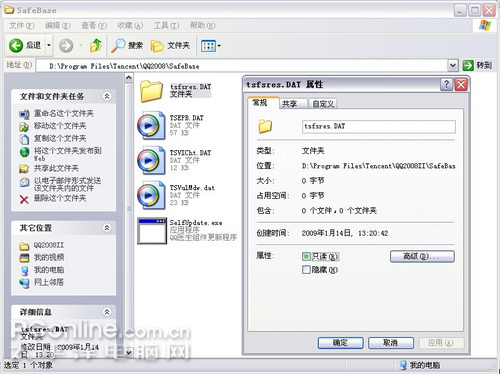
Task: Click the 取消 button
Action: (391, 343)
